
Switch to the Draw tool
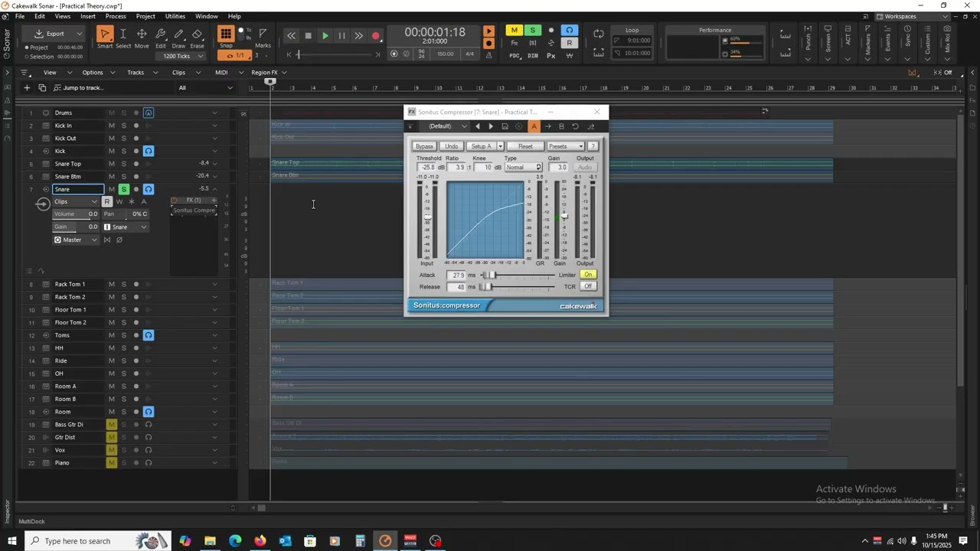[x=178, y=34]
